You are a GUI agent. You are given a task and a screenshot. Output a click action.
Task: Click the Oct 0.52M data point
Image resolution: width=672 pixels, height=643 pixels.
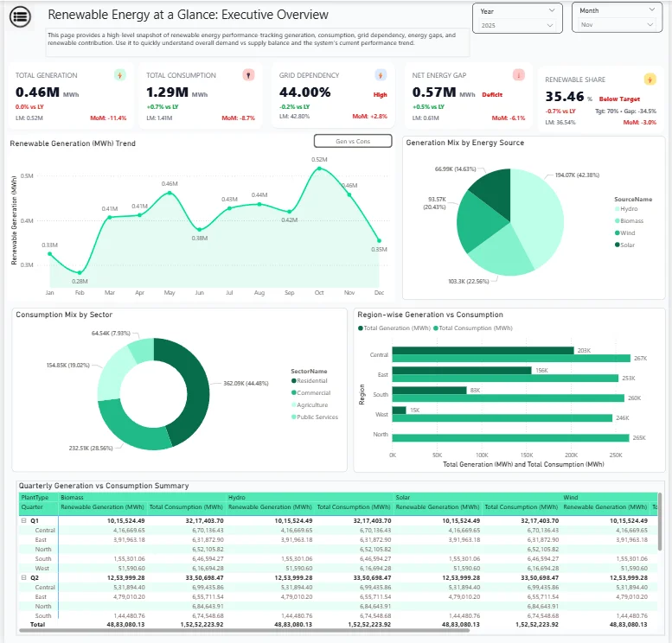(x=319, y=169)
